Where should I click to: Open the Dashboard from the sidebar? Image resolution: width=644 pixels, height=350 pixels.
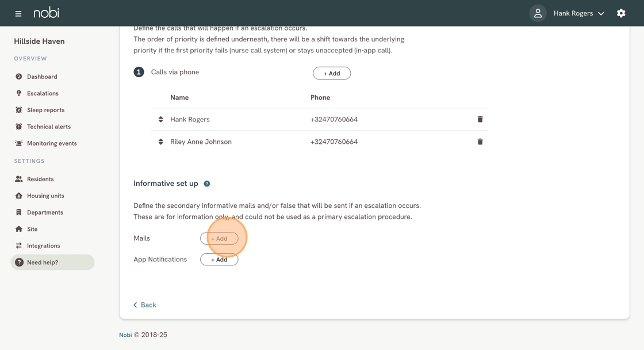(x=18, y=76)
